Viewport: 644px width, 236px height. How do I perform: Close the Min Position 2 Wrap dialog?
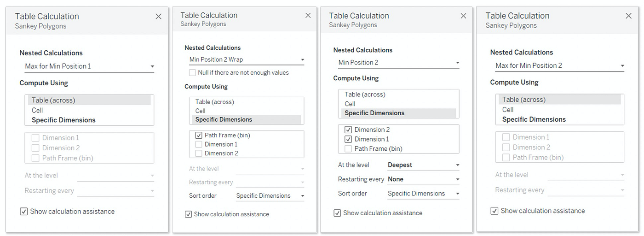click(x=308, y=15)
